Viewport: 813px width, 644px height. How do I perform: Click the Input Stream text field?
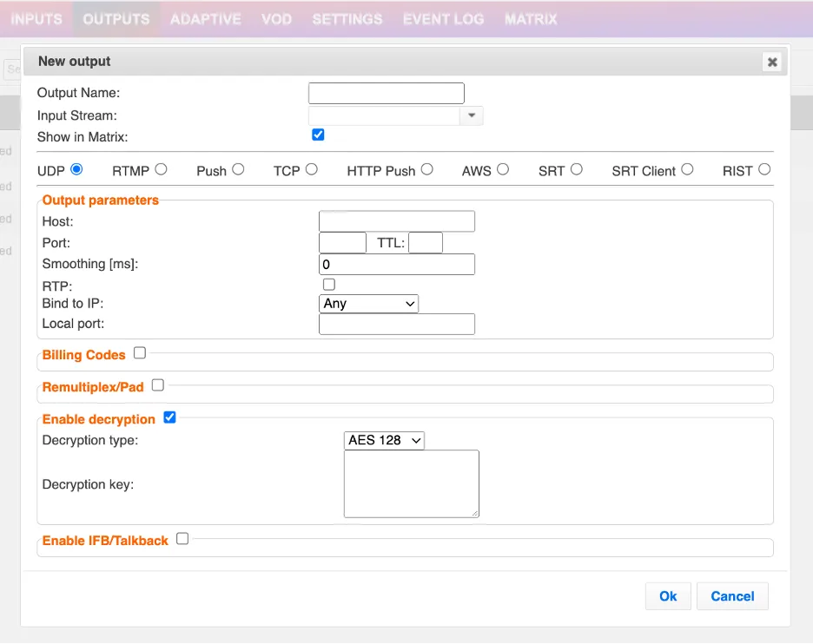coord(384,115)
